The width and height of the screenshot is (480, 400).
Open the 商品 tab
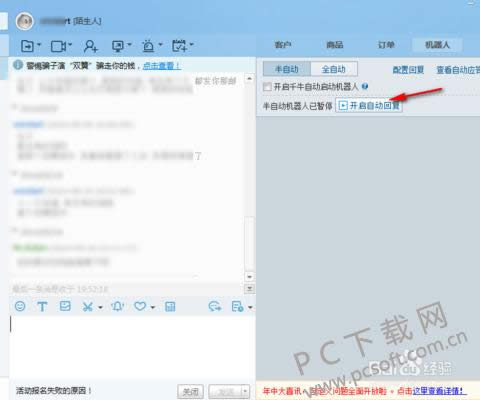(x=335, y=45)
